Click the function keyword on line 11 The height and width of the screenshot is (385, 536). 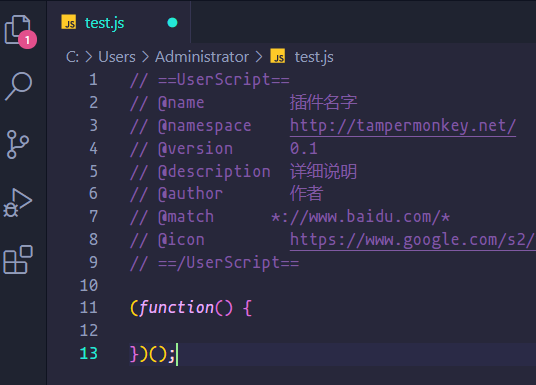(x=176, y=308)
